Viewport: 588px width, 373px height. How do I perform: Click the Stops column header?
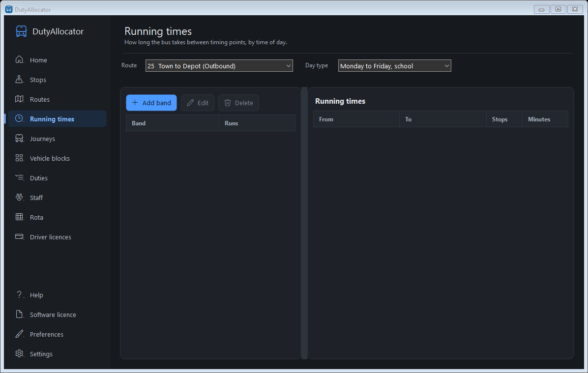coord(504,119)
